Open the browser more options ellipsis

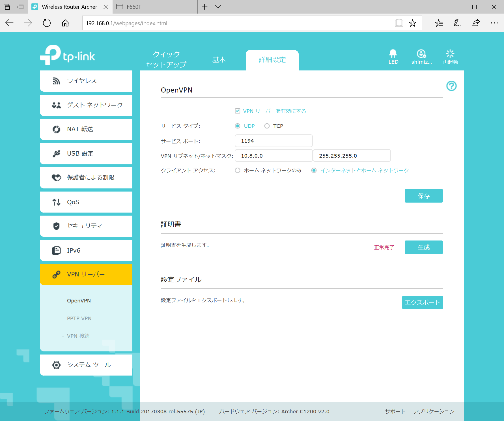[494, 23]
